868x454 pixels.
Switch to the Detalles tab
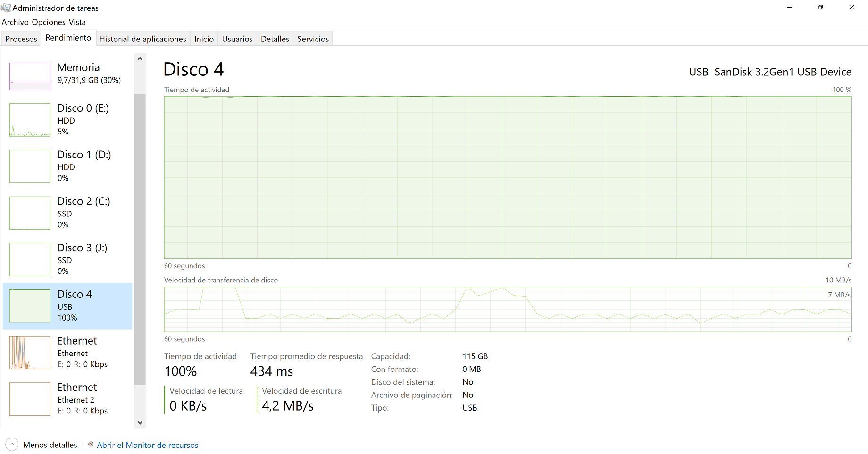tap(275, 39)
